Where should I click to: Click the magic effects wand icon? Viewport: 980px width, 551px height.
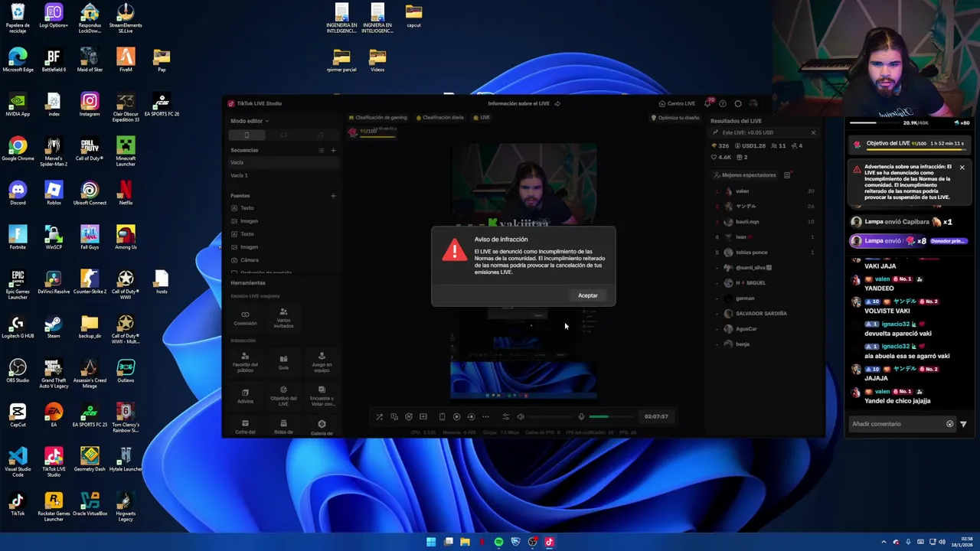click(x=379, y=417)
